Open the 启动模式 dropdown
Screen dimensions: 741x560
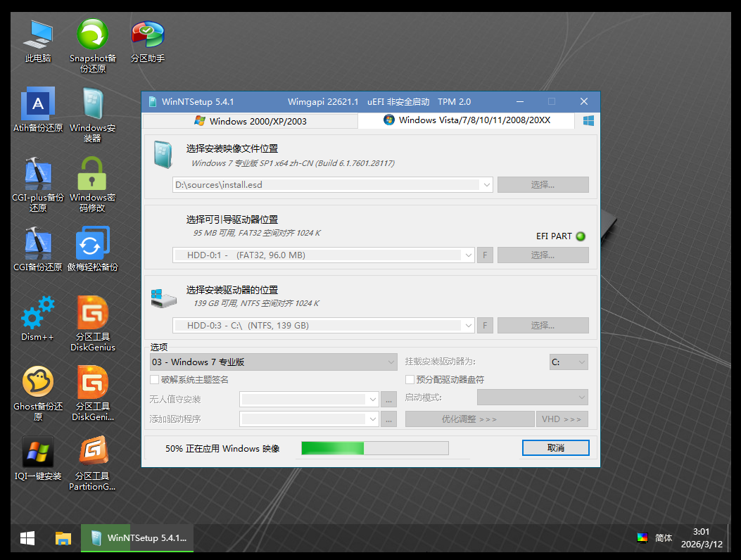pos(533,397)
